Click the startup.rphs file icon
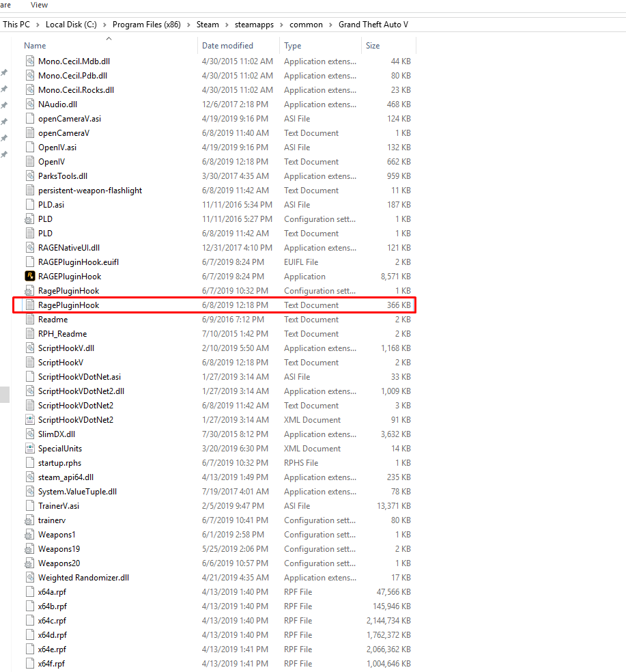The image size is (626, 672). (29, 462)
